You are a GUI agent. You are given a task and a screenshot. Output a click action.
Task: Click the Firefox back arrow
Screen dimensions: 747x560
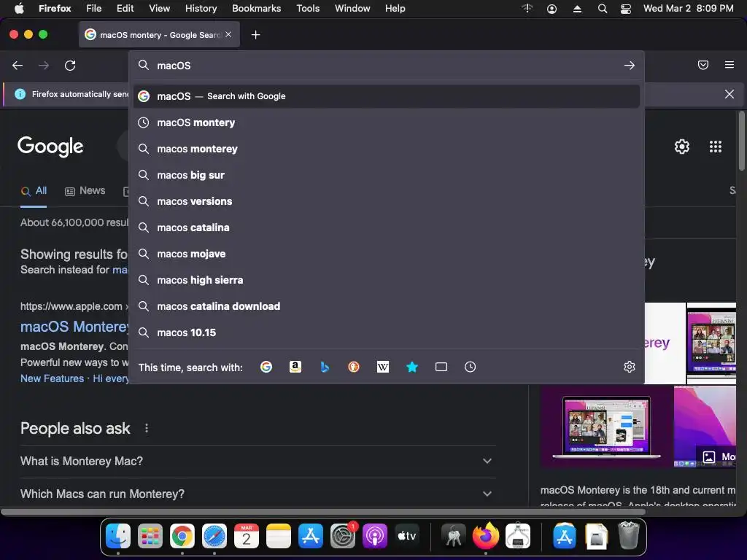point(18,65)
